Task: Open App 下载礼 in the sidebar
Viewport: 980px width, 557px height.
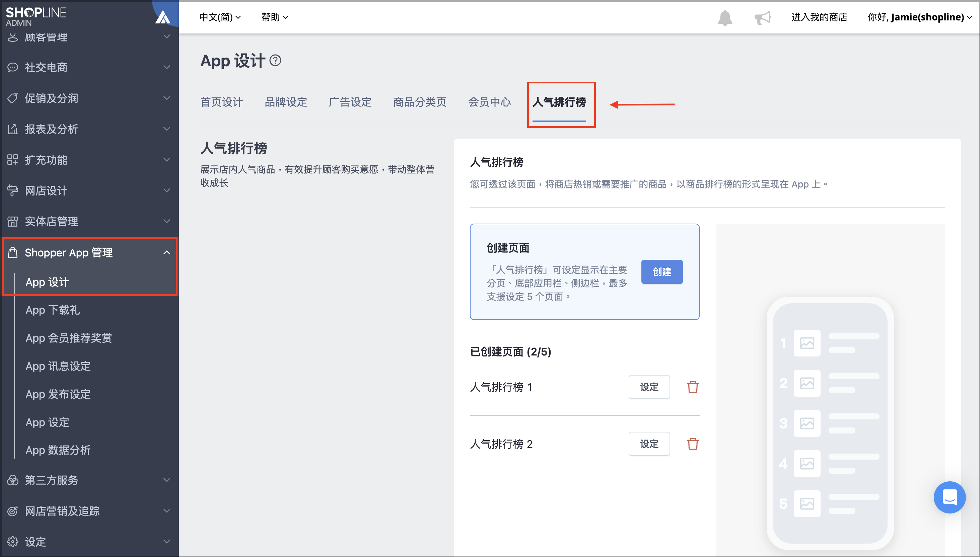Action: (x=53, y=310)
